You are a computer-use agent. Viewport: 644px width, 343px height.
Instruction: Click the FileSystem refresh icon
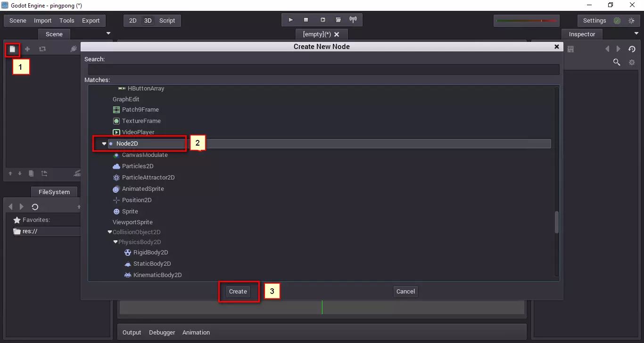coord(35,207)
